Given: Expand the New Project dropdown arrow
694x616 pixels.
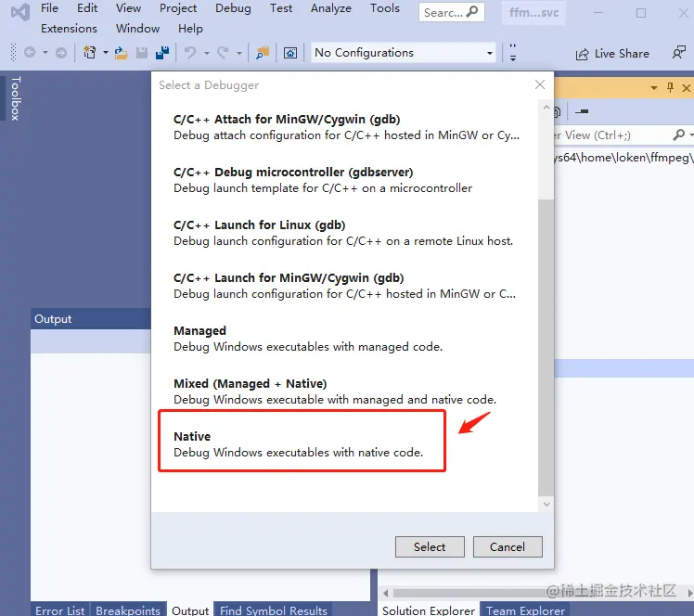Looking at the screenshot, I should pyautogui.click(x=106, y=53).
